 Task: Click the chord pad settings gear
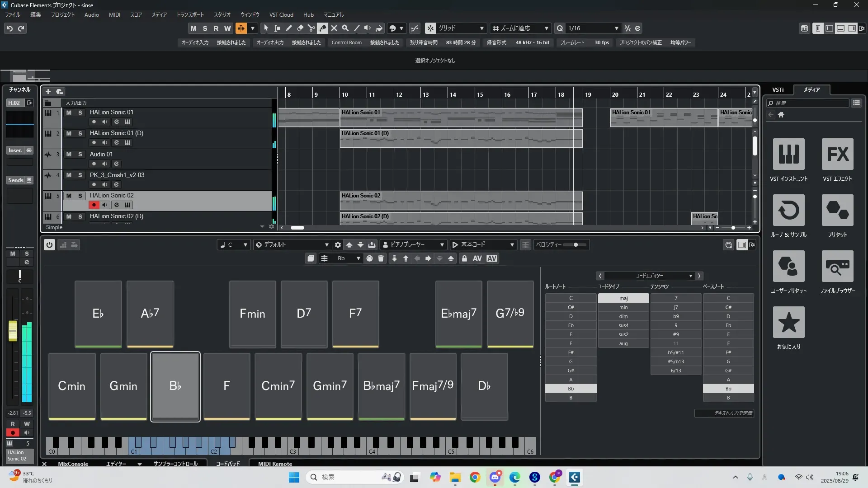[x=338, y=245]
